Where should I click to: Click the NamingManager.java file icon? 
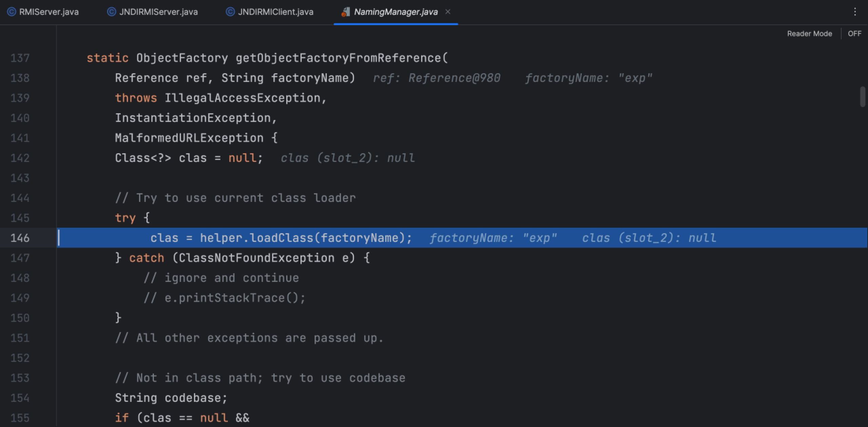click(x=345, y=12)
